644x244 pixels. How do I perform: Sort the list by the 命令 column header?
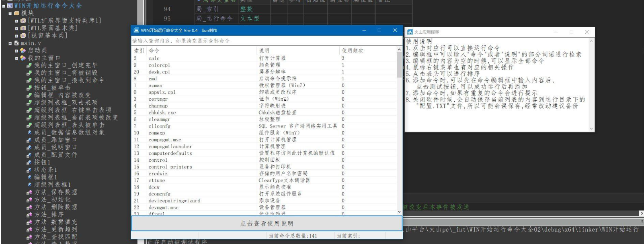tap(203, 51)
